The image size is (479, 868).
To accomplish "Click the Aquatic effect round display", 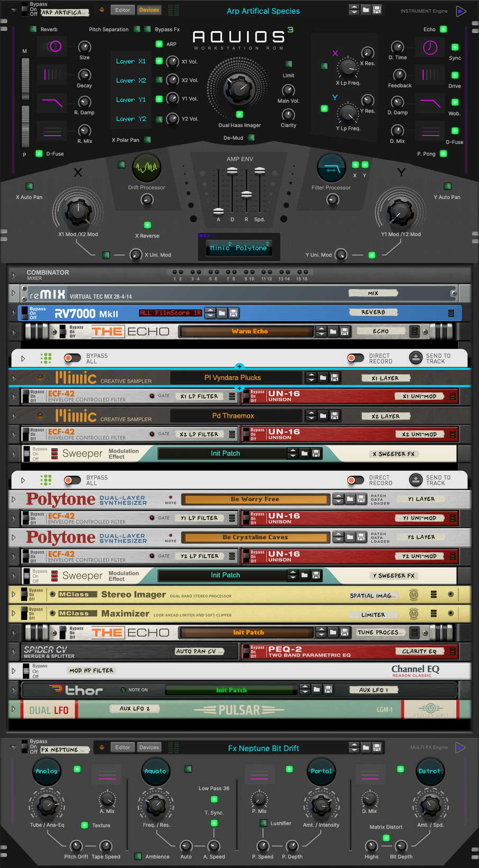I will (x=156, y=771).
